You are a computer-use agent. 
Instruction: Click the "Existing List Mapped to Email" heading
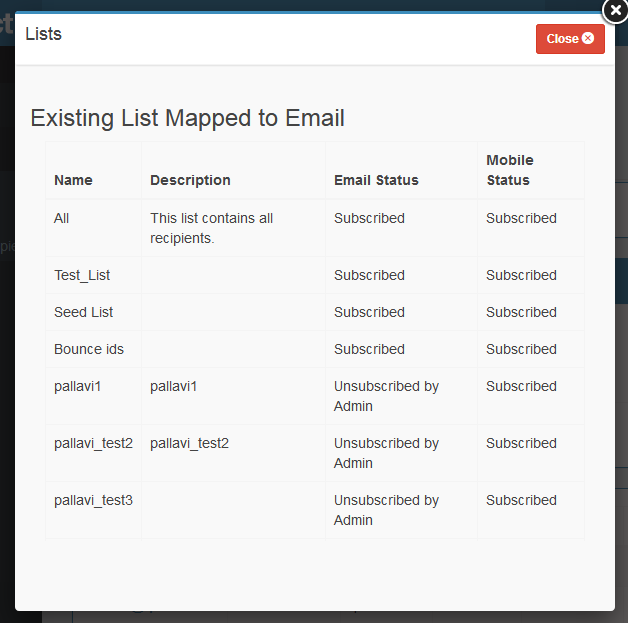point(187,118)
